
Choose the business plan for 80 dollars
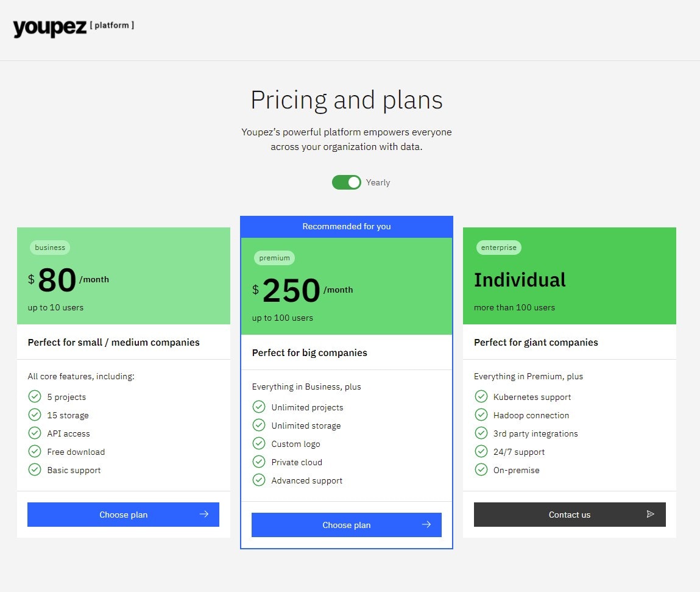[x=123, y=514]
